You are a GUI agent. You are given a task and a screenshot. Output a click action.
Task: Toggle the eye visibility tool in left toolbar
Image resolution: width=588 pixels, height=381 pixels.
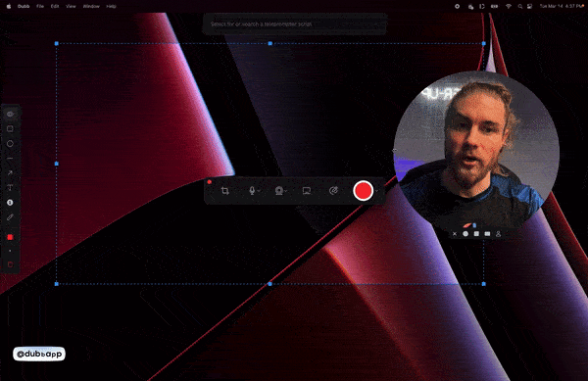click(10, 114)
